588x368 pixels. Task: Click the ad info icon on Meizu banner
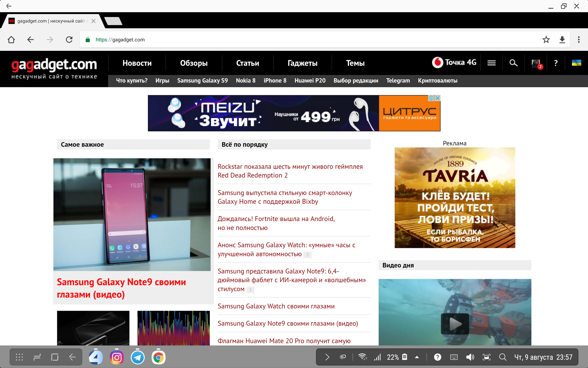431,98
